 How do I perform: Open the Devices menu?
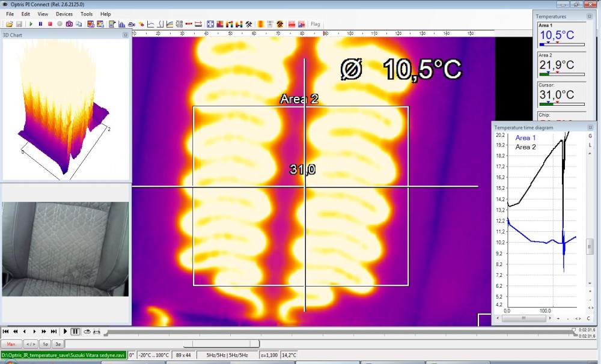coord(64,14)
